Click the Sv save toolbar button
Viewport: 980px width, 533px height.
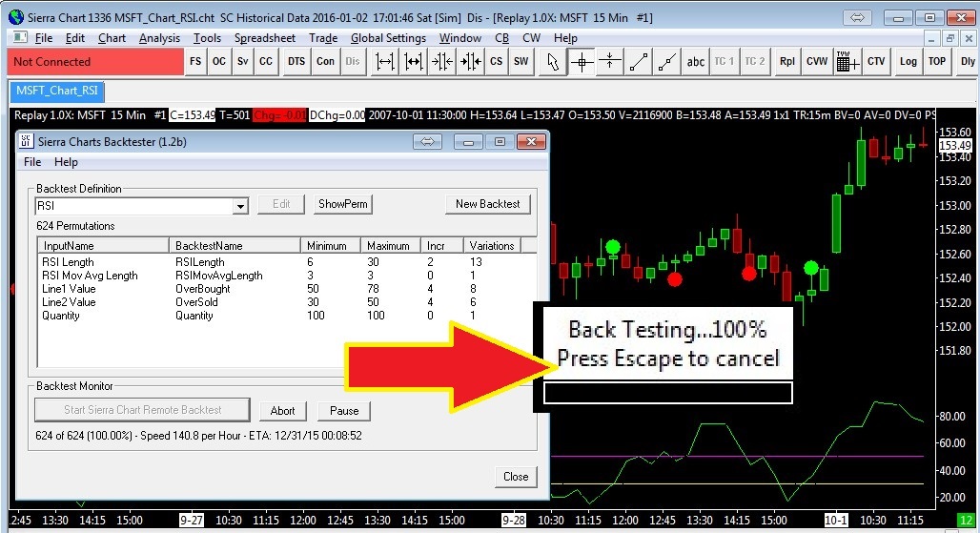pos(242,61)
